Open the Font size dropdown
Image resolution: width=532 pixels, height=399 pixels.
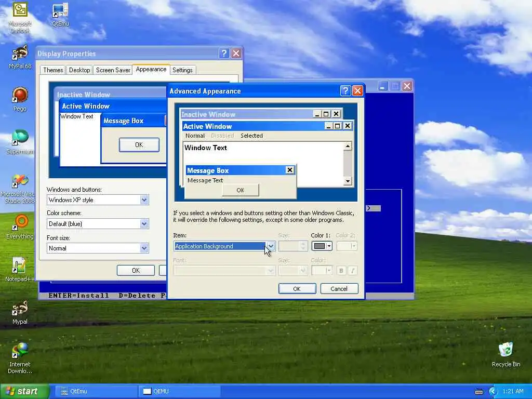coord(98,248)
